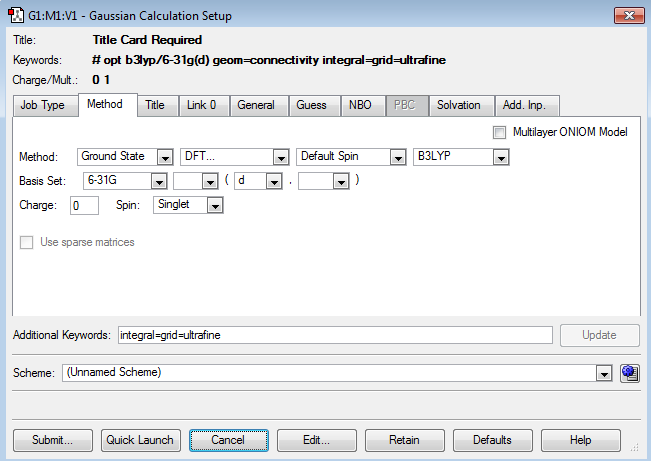
Task: Open the DFT method type dropdown
Action: pyautogui.click(x=281, y=157)
